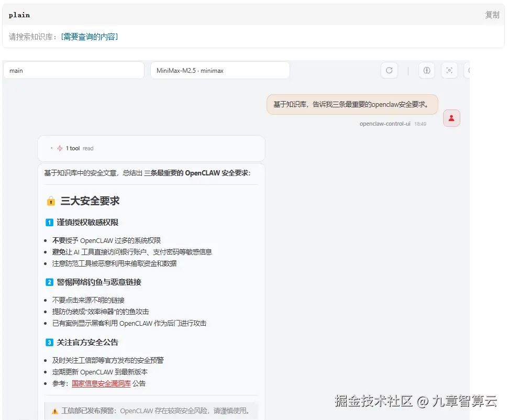The height and width of the screenshot is (420, 509).
Task: Expand the 1 tool read row
Action: tap(151, 148)
